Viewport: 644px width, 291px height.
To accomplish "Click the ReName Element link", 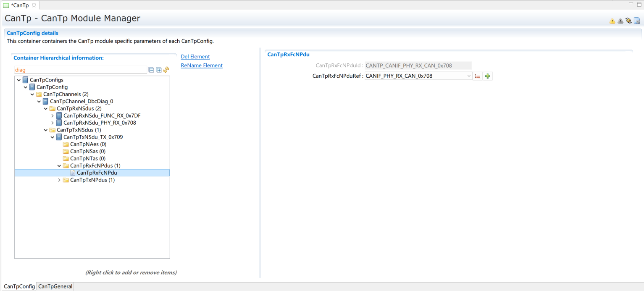I will tap(201, 66).
